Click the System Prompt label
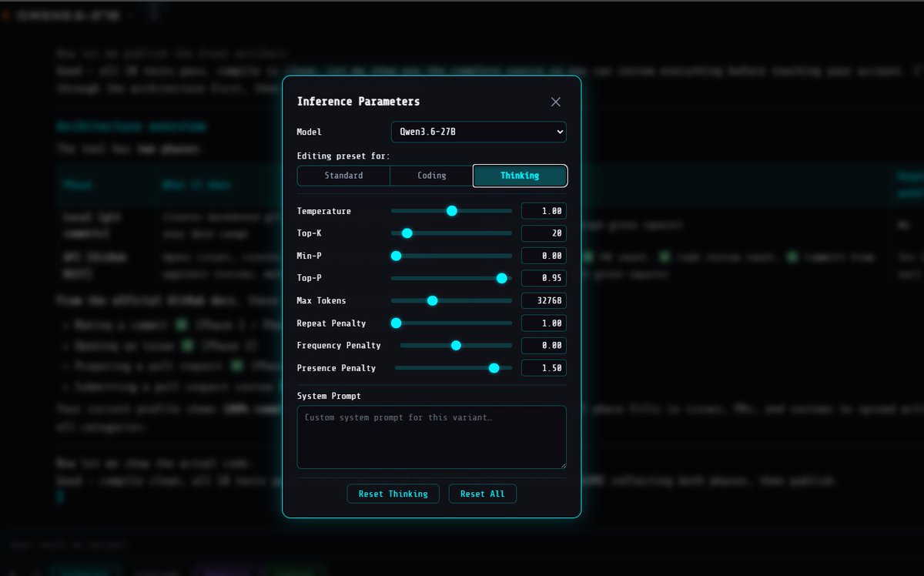Image resolution: width=924 pixels, height=576 pixels. [x=329, y=396]
